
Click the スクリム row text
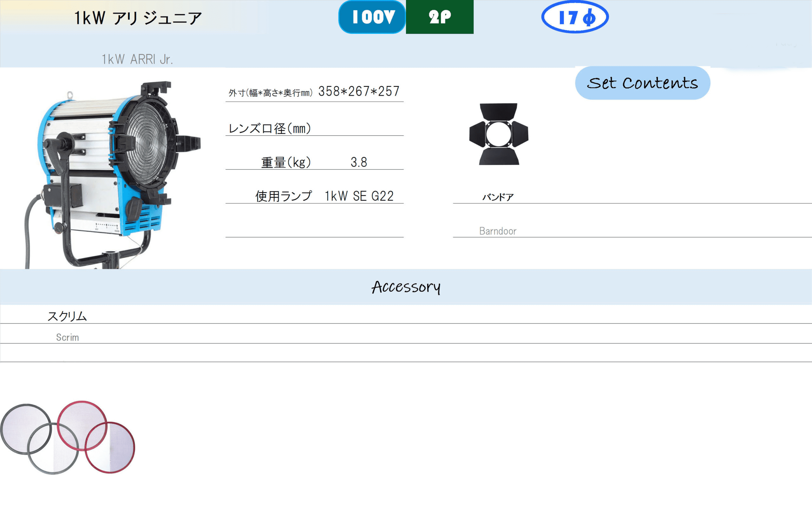tap(67, 316)
